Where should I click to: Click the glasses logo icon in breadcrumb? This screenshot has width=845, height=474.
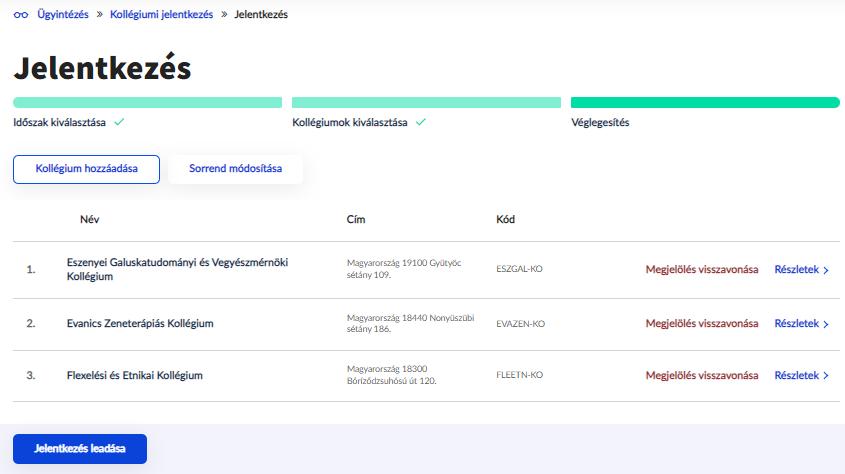(20, 15)
